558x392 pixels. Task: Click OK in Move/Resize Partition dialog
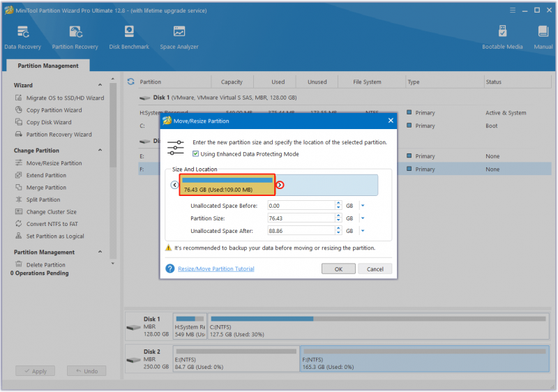338,269
